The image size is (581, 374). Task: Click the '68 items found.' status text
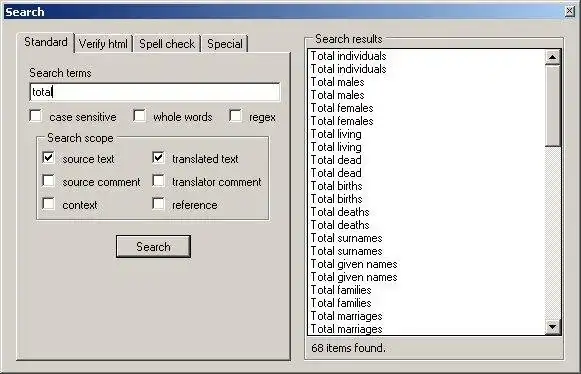click(x=348, y=348)
